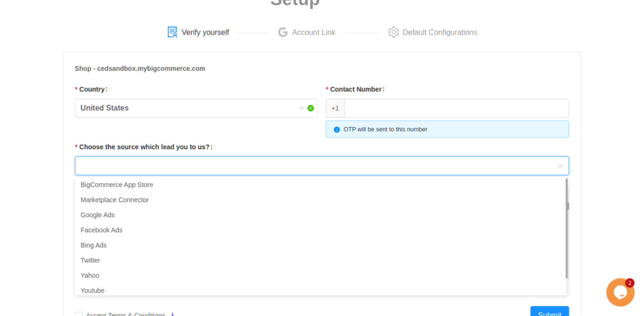Click the Google Account Link step icon
Viewport: 644px width, 316px height.
(282, 32)
